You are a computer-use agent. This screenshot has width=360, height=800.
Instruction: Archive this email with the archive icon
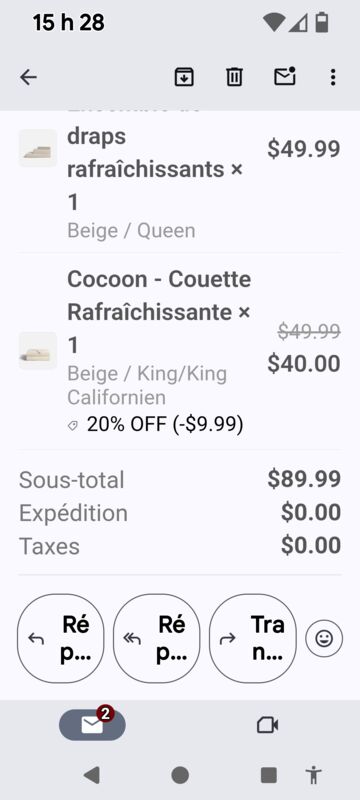[184, 78]
